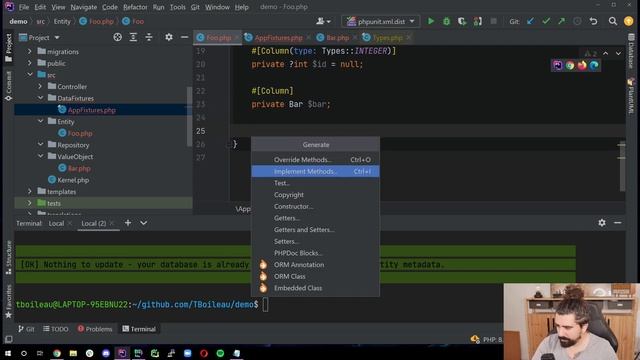Select opened file locate target icon
Screen dimensions: 640x360
118,37
